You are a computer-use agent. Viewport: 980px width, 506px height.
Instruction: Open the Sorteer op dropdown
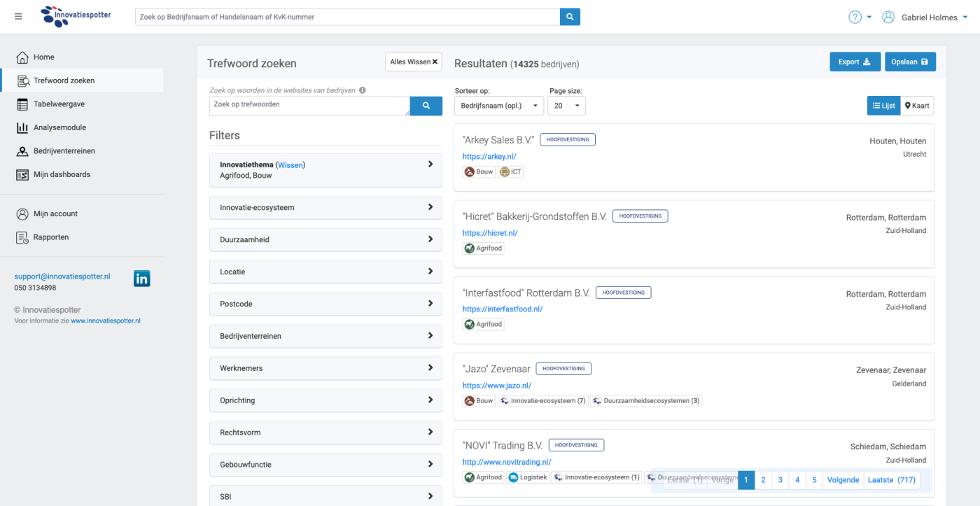(x=498, y=106)
